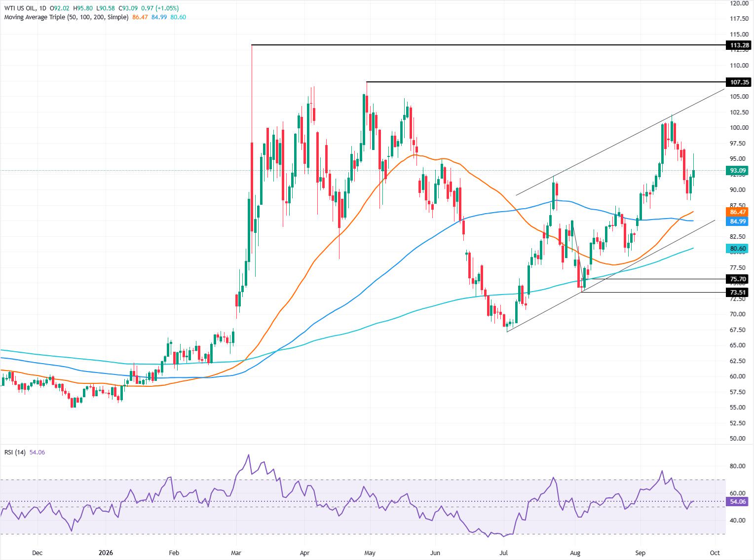Click the 80.00 RSI axis label
The width and height of the screenshot is (754, 560).
[738, 466]
